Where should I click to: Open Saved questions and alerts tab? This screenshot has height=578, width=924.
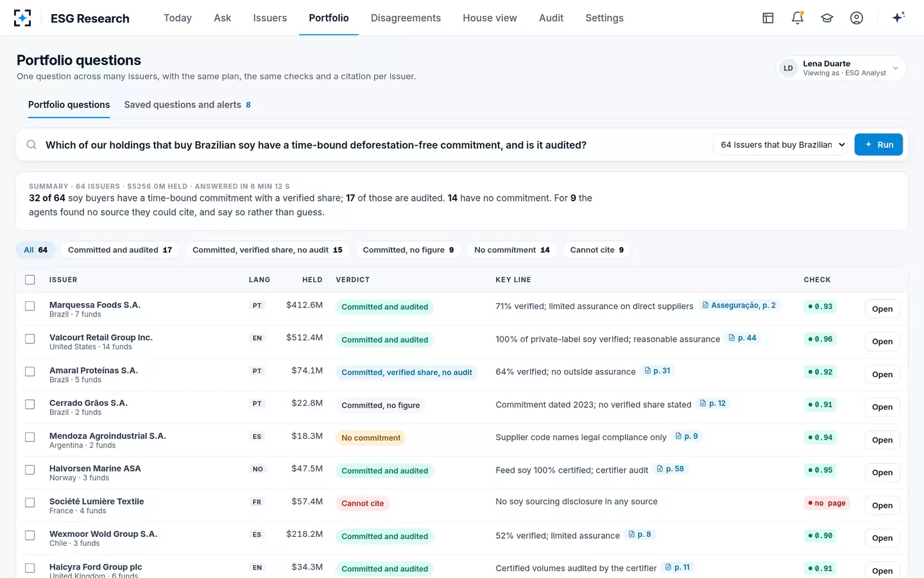tap(187, 105)
